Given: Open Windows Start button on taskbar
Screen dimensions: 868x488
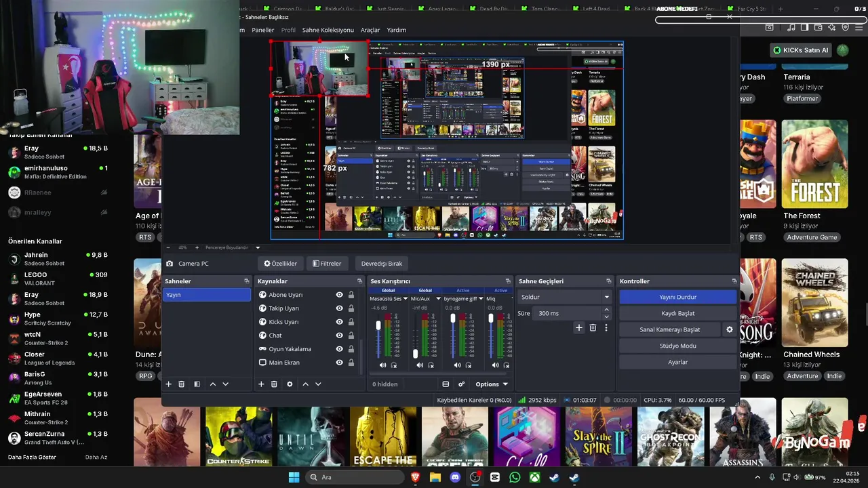Looking at the screenshot, I should coord(294,477).
